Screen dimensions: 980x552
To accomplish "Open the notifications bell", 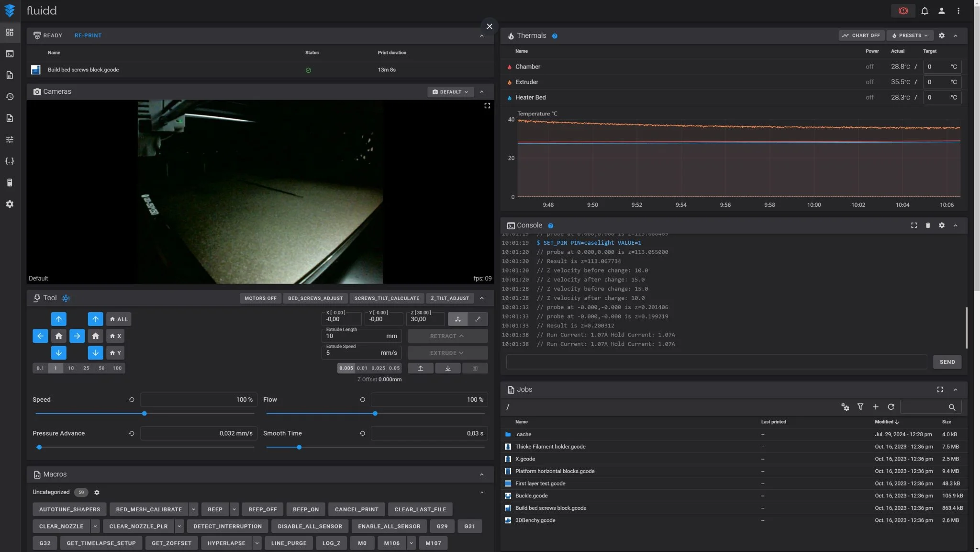I will click(924, 11).
